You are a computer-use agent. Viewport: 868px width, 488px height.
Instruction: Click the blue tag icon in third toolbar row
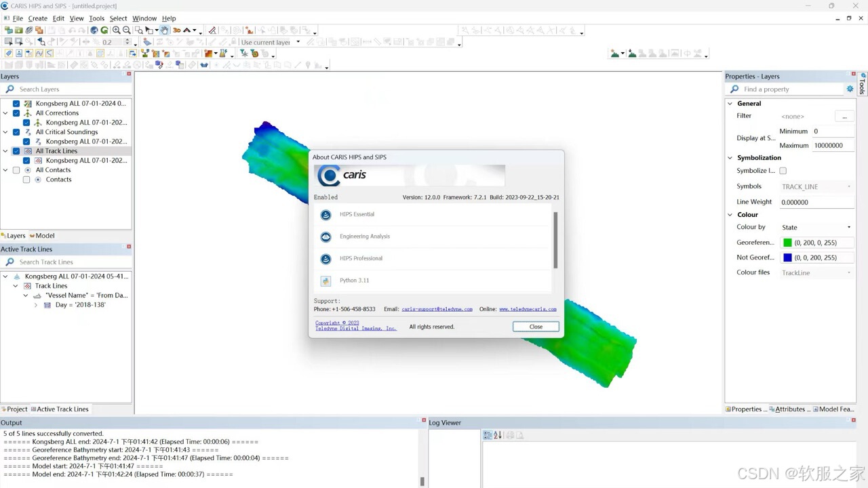[x=8, y=54]
